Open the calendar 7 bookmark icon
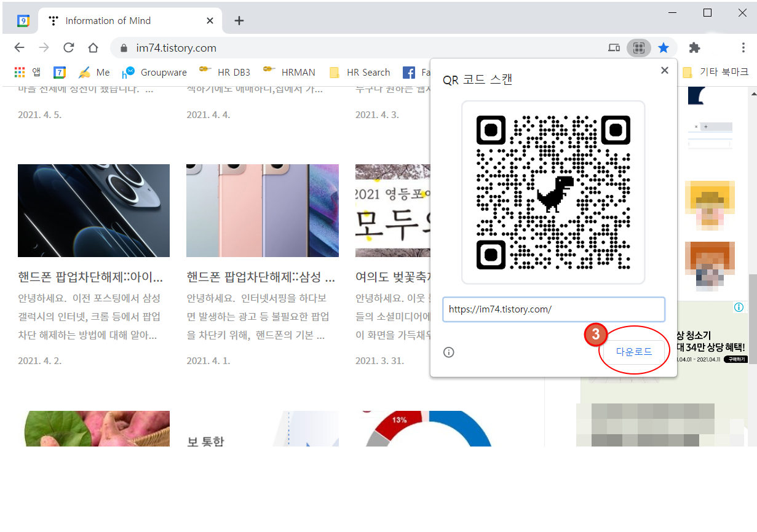 pyautogui.click(x=60, y=73)
